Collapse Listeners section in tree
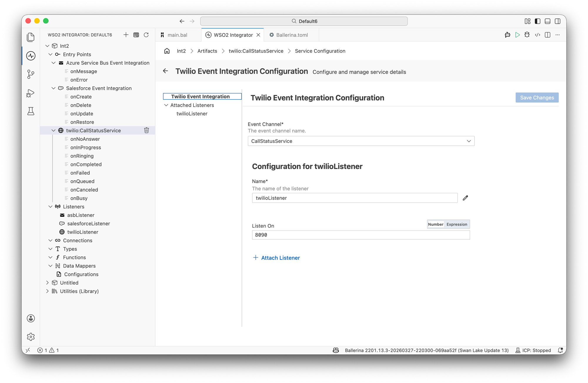The image size is (588, 383). pyautogui.click(x=51, y=207)
